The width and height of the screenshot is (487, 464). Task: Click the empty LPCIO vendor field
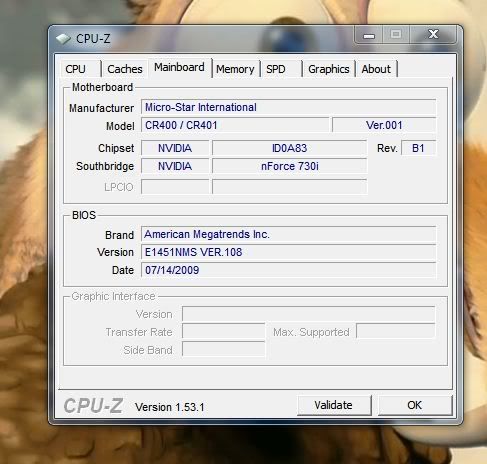tap(175, 187)
